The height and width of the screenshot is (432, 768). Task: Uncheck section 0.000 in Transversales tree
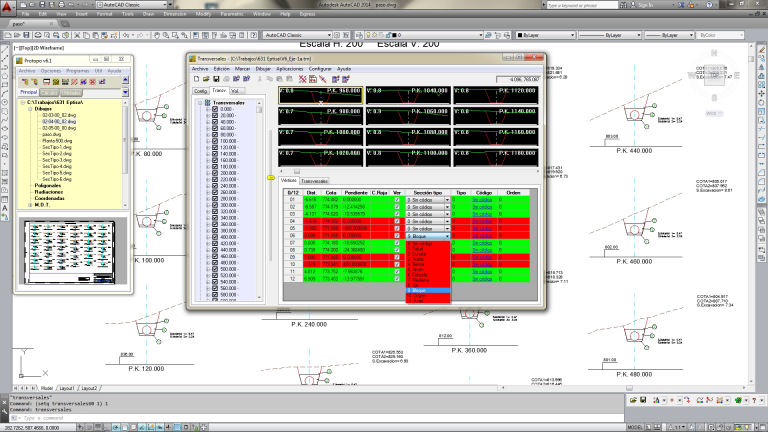(x=215, y=109)
